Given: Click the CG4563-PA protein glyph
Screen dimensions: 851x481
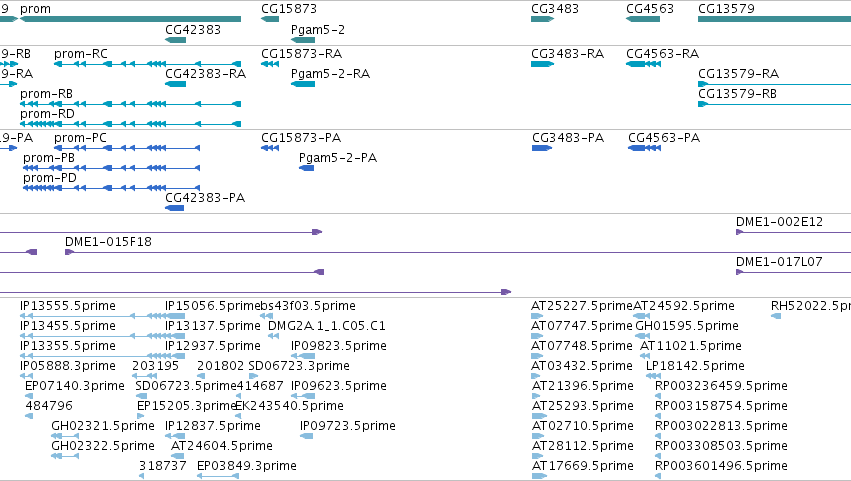Looking at the screenshot, I should coord(644,148).
